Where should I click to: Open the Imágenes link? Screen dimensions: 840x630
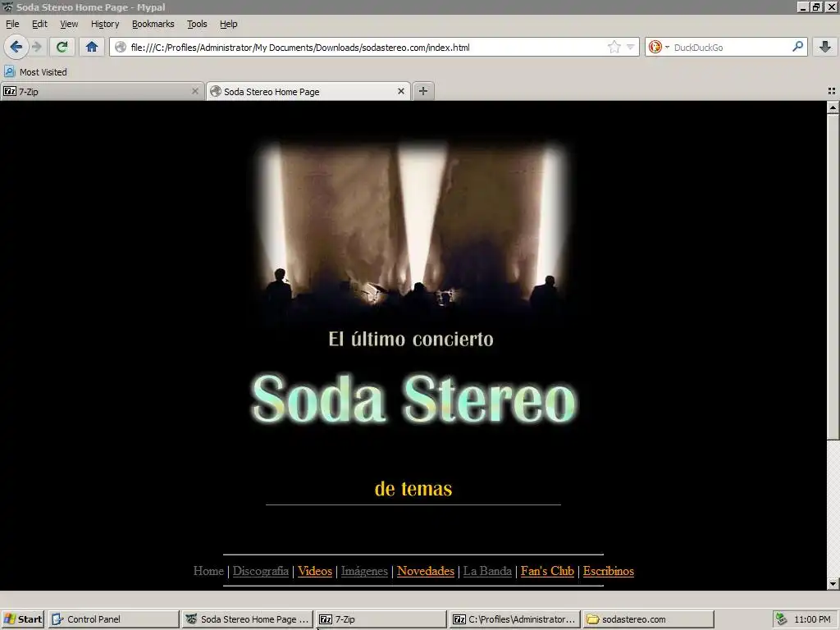coord(364,571)
